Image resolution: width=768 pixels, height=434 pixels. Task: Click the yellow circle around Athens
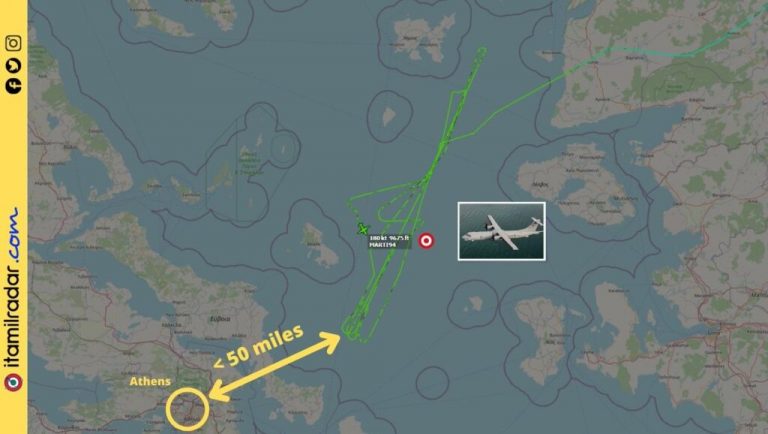(x=188, y=409)
